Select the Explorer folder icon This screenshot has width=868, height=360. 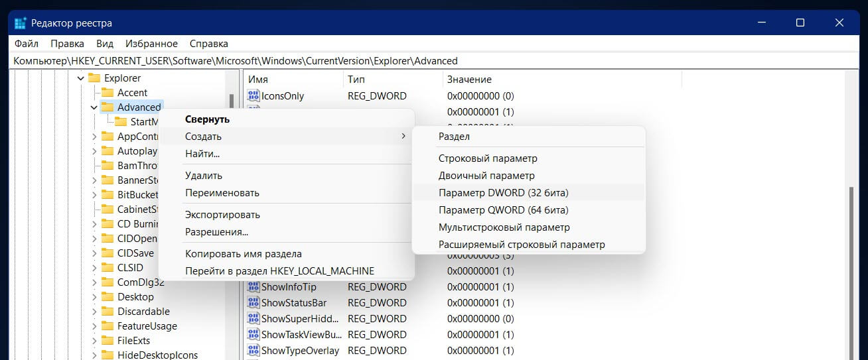coord(94,78)
